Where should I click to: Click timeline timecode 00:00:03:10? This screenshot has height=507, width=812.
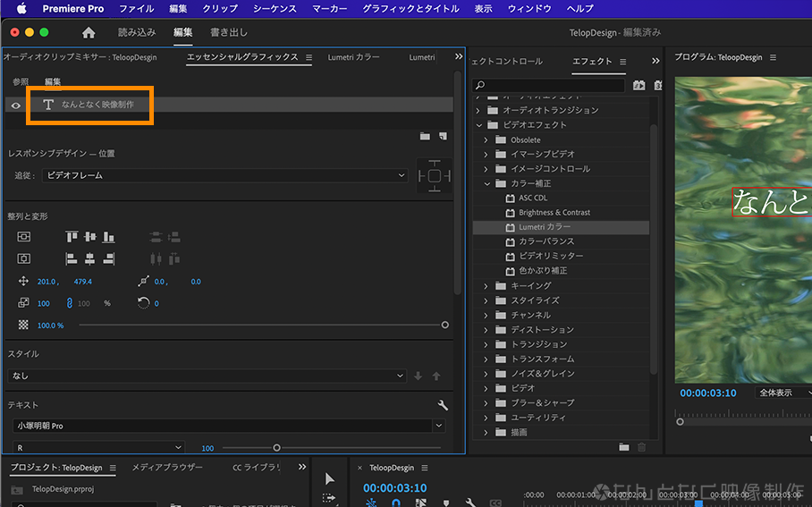click(395, 488)
